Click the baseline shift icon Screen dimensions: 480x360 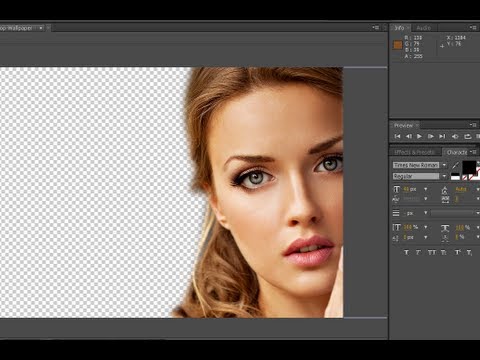click(396, 238)
